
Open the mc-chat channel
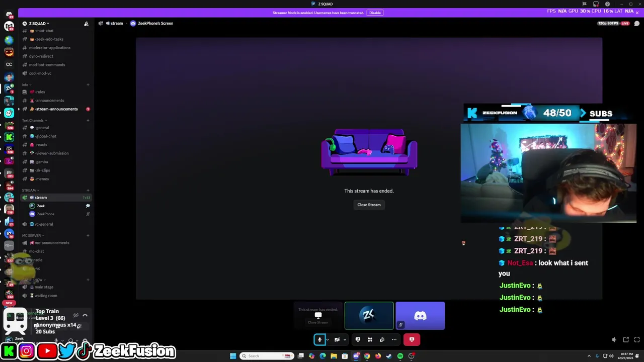coord(36,251)
